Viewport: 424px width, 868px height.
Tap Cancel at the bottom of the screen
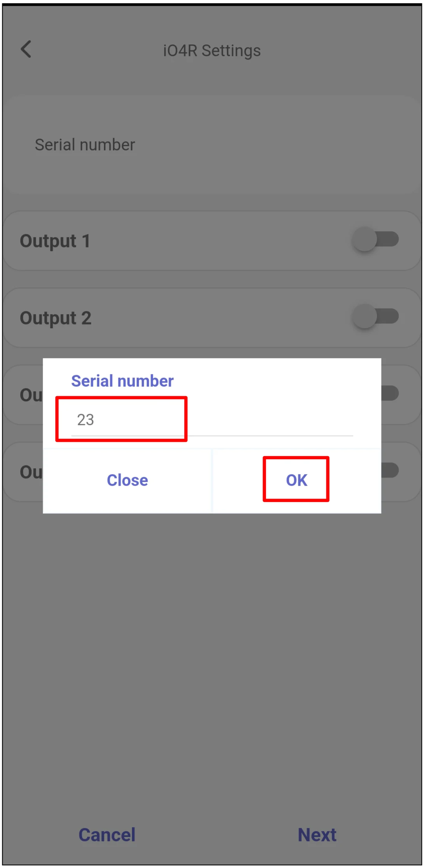pos(107,834)
